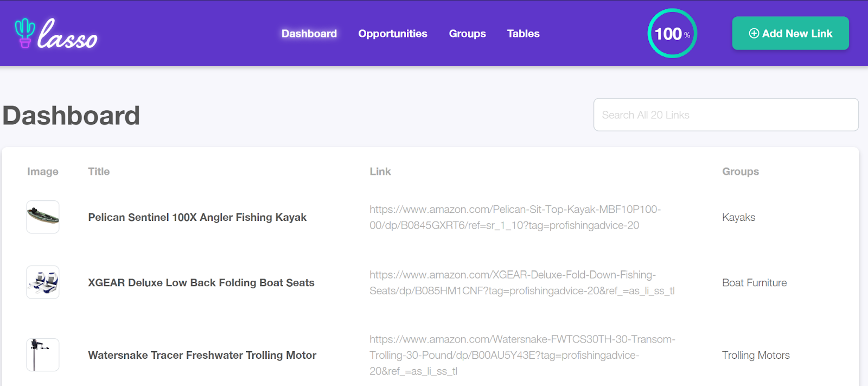
Task: Open the XGEAR boat seats thumbnail
Action: pos(43,282)
